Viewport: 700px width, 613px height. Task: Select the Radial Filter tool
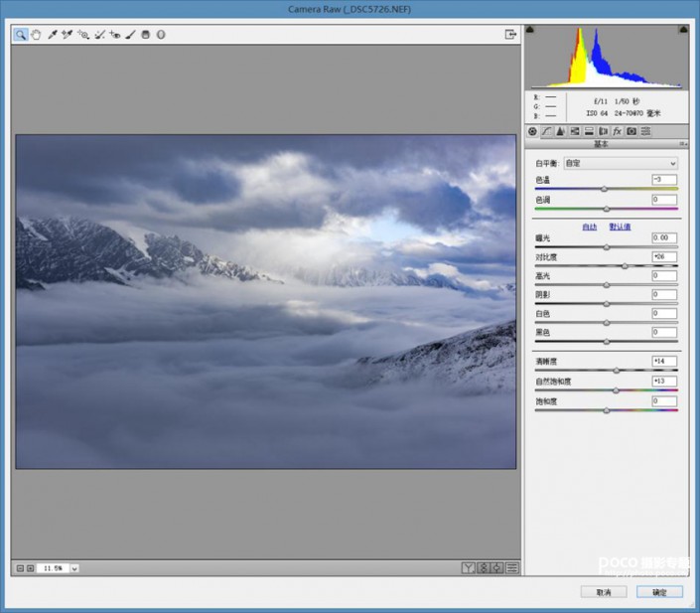pos(161,35)
